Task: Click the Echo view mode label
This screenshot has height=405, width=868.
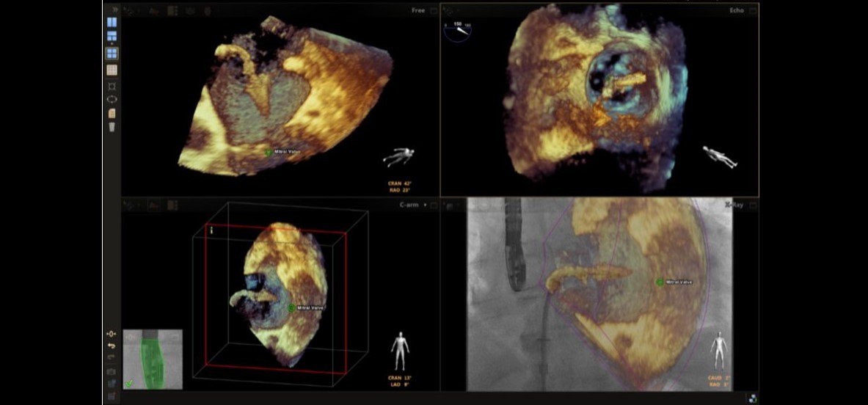Action: (736, 10)
